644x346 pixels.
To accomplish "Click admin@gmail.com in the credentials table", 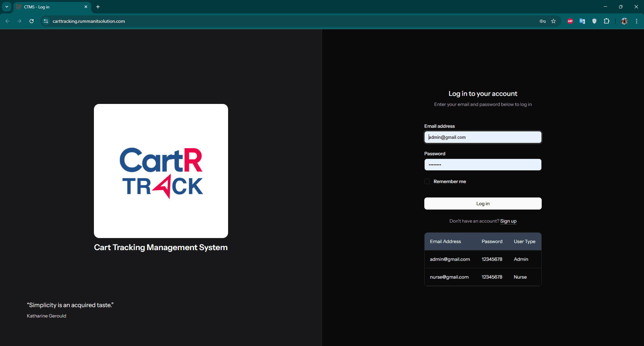I will (450, 259).
